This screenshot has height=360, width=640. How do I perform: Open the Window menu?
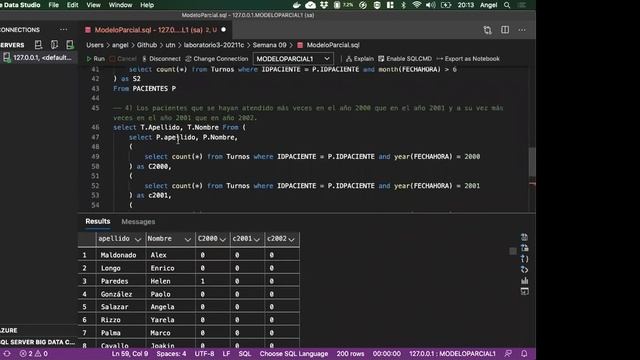120,5
